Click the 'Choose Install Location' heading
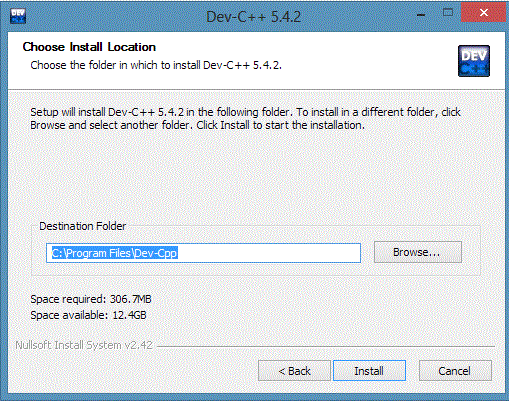The width and height of the screenshot is (509, 401). (89, 47)
